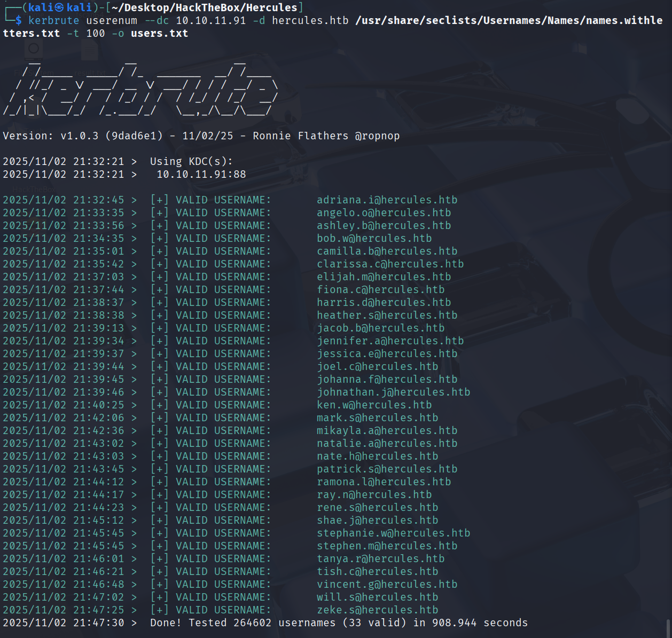The image size is (672, 638).
Task: Click mark.s@hercules.htb username
Action: pyautogui.click(x=377, y=418)
